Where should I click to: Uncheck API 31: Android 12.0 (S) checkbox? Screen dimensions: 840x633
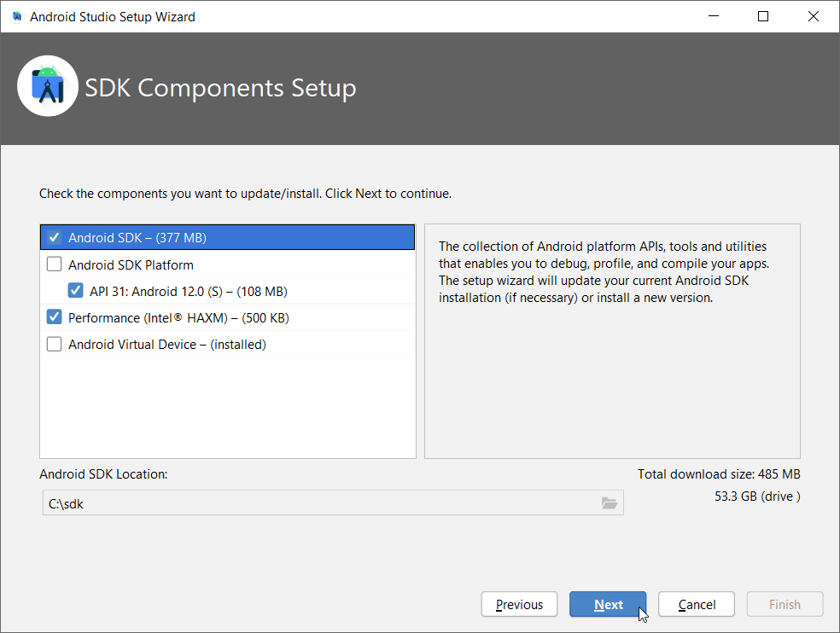point(76,291)
